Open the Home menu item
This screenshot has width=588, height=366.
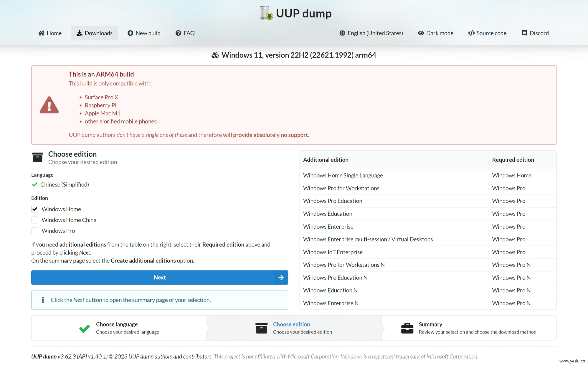50,33
